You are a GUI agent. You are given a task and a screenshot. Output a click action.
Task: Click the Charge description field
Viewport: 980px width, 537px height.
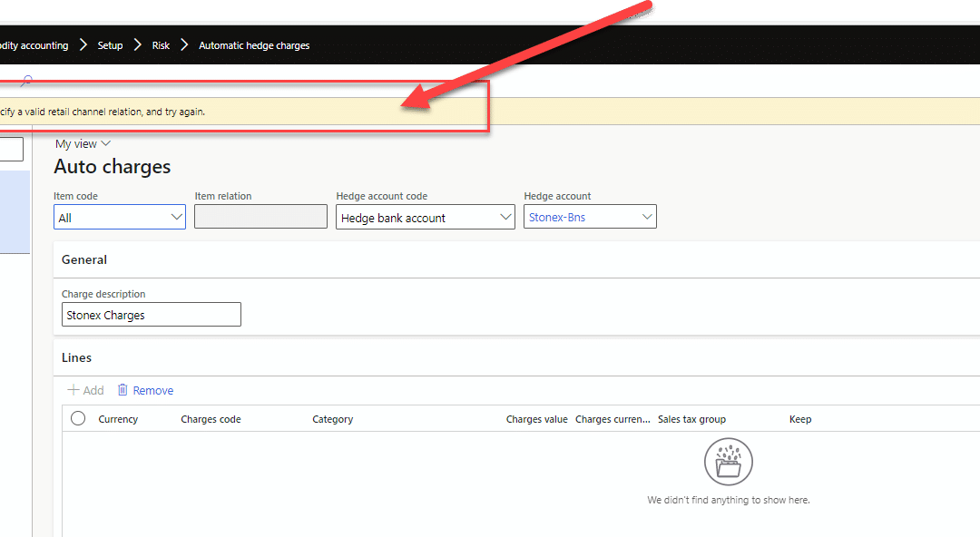152,315
